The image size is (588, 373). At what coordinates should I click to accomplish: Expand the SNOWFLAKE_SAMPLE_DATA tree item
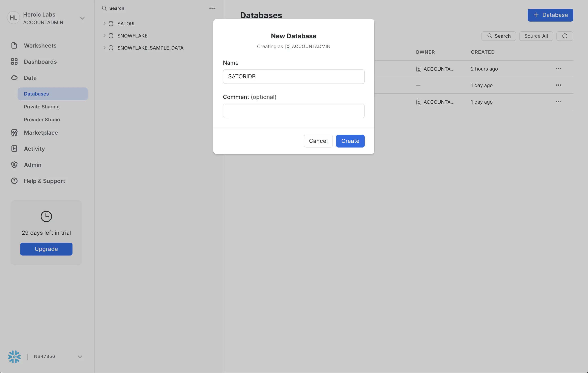105,48
